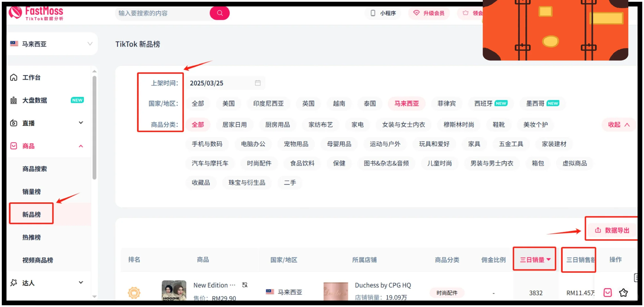Image resolution: width=644 pixels, height=307 pixels.
Task: Click the 小程序 button
Action: (383, 13)
